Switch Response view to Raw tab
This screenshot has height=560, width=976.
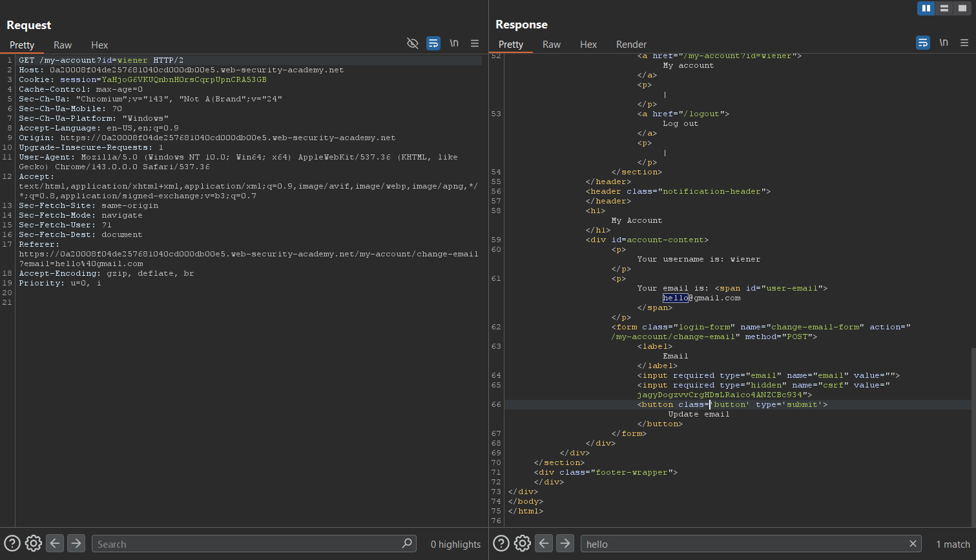552,45
